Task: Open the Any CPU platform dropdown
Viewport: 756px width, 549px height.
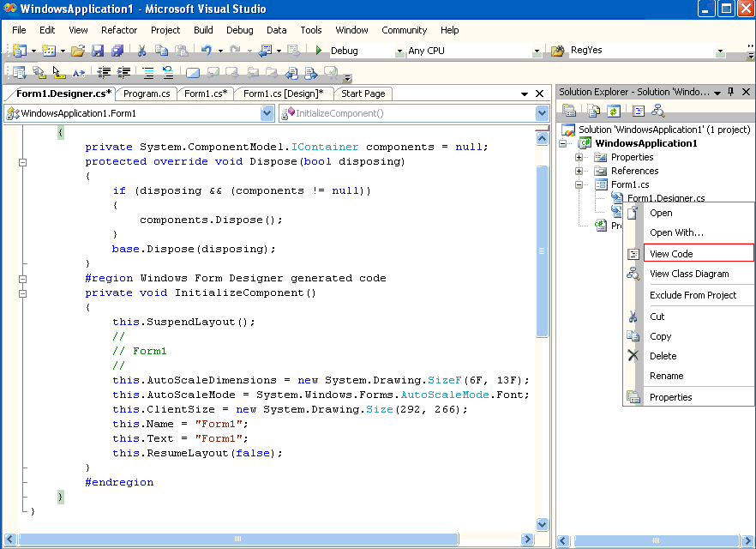Action: pos(537,51)
